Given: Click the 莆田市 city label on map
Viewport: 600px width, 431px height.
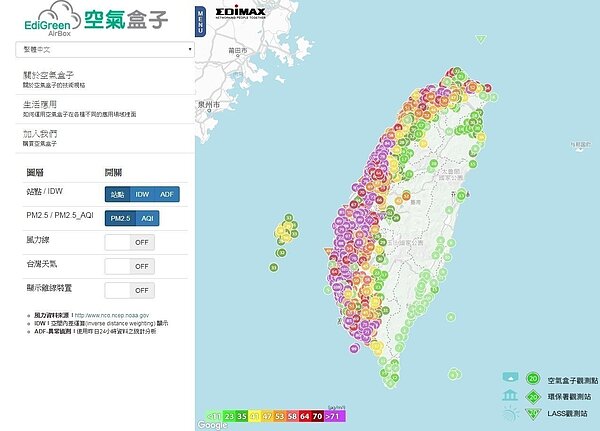Looking at the screenshot, I should pos(238,50).
